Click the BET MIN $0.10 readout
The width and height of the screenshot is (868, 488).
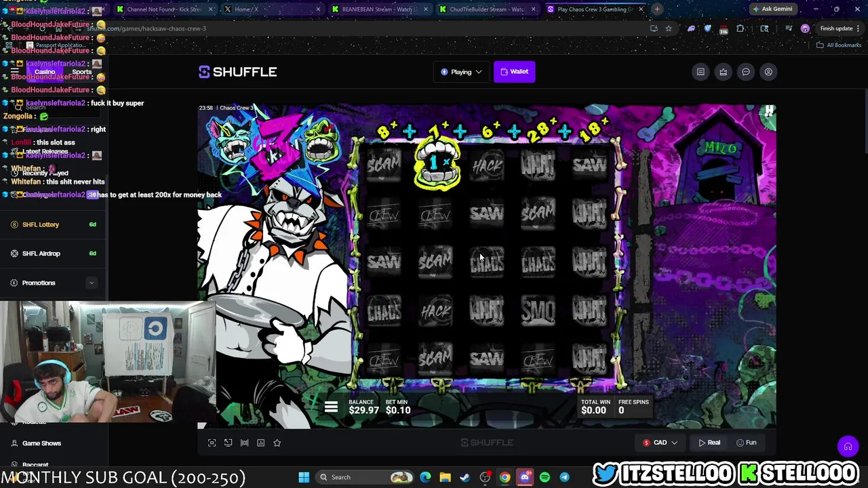coord(397,407)
